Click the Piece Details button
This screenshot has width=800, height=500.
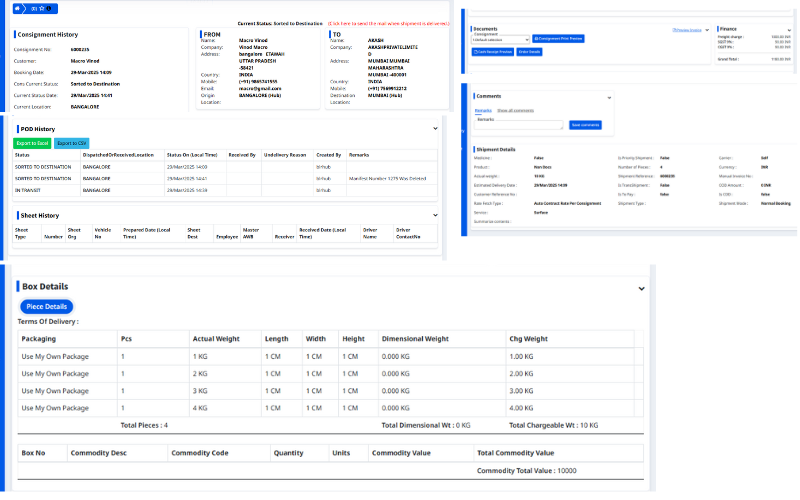[46, 306]
